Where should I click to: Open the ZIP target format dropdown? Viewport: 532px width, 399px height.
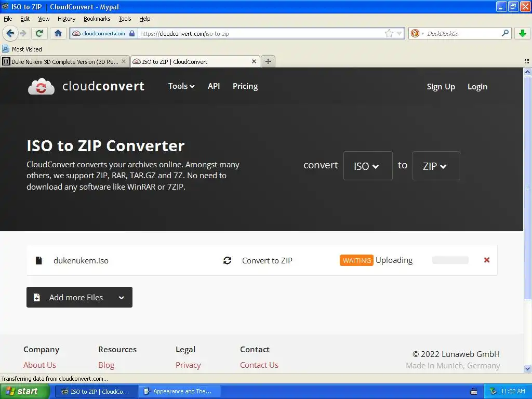point(436,166)
